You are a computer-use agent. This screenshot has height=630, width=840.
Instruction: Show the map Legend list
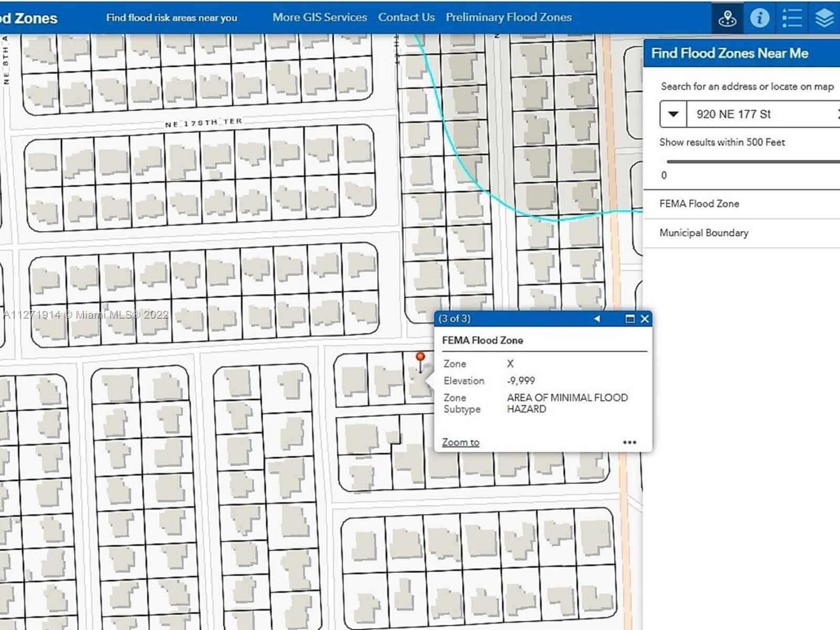coord(792,18)
